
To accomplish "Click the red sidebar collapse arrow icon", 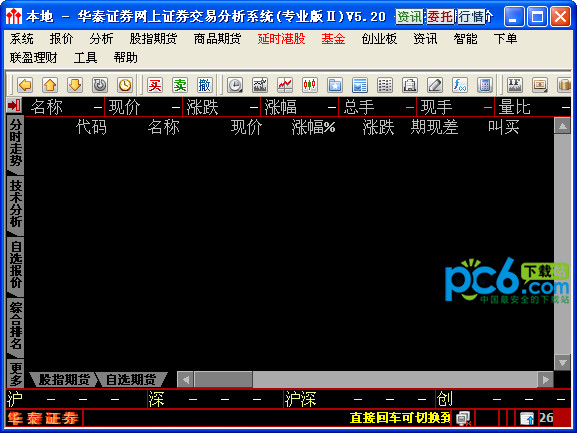I will 14,106.
